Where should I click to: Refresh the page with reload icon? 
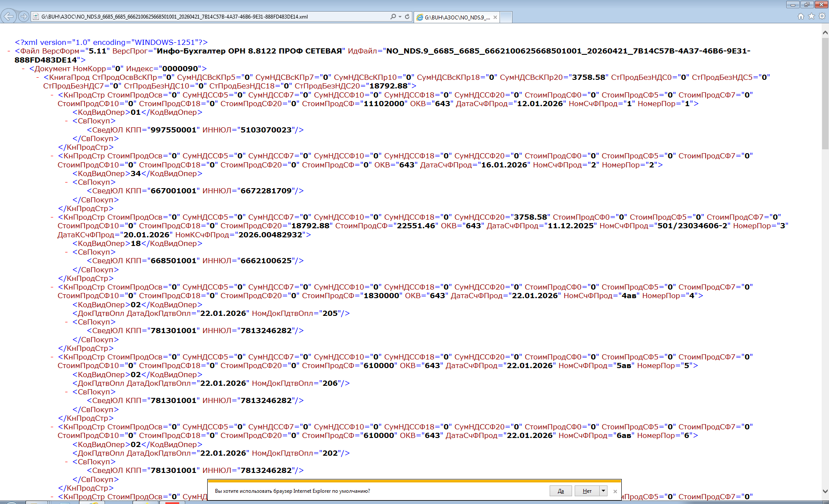click(407, 16)
